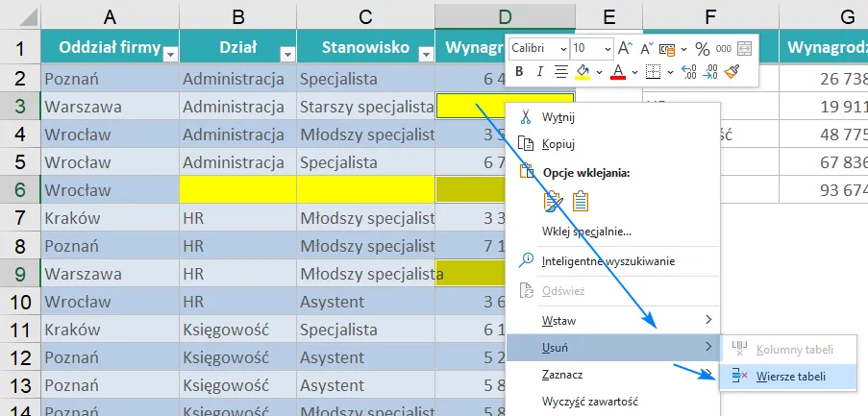
Task: Apply comma (000) style format
Action: [723, 49]
